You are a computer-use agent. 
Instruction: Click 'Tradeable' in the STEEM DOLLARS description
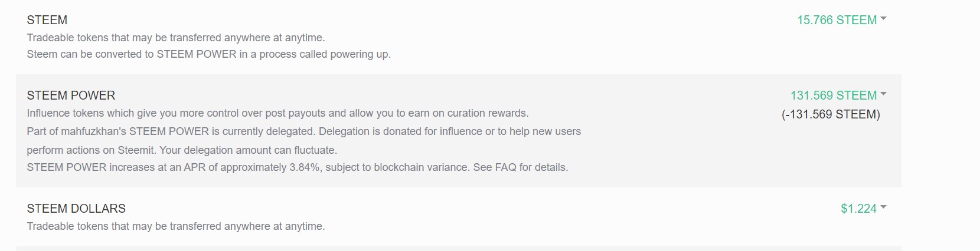point(51,226)
